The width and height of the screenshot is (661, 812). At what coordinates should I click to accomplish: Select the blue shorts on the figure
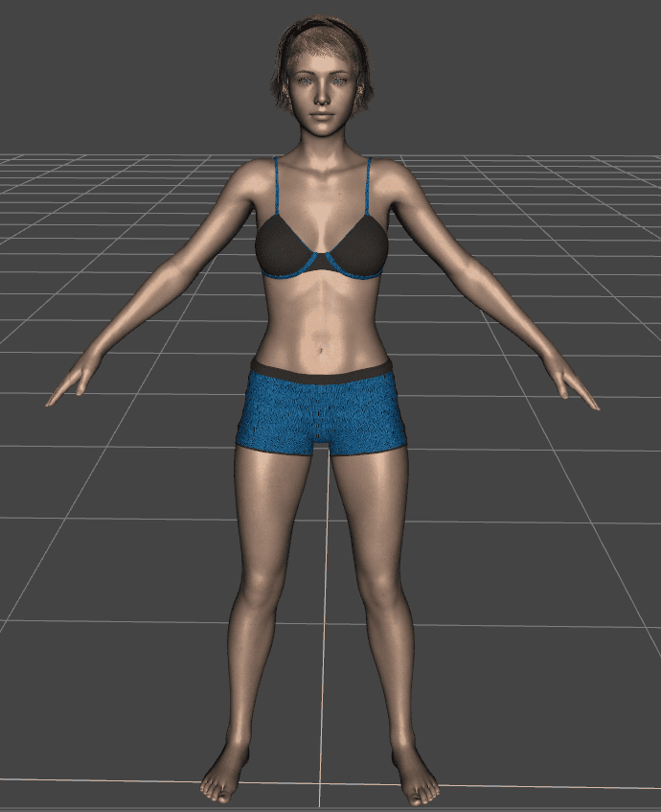321,414
